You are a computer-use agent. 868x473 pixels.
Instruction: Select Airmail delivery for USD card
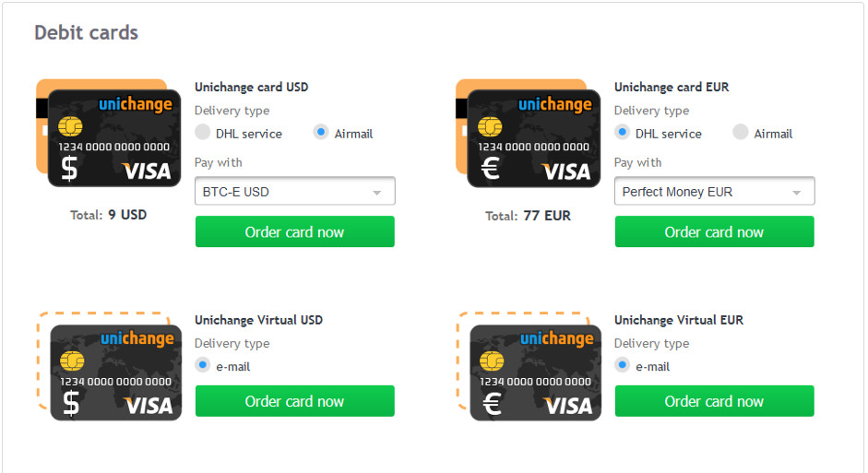[x=321, y=133]
